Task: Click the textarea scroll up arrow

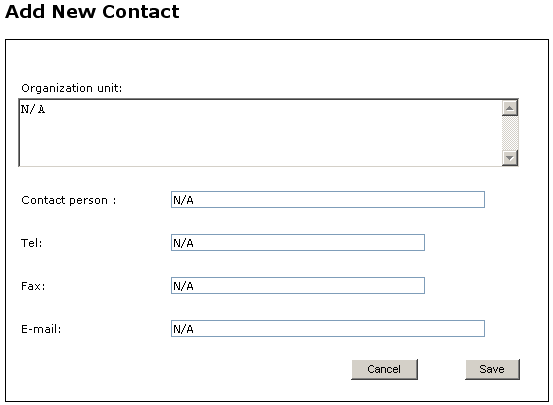Action: pyautogui.click(x=510, y=108)
